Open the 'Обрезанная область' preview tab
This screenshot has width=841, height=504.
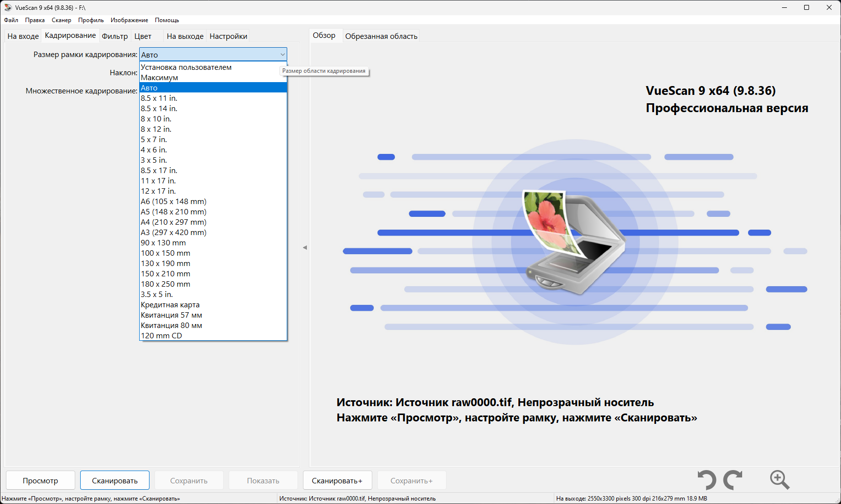381,36
